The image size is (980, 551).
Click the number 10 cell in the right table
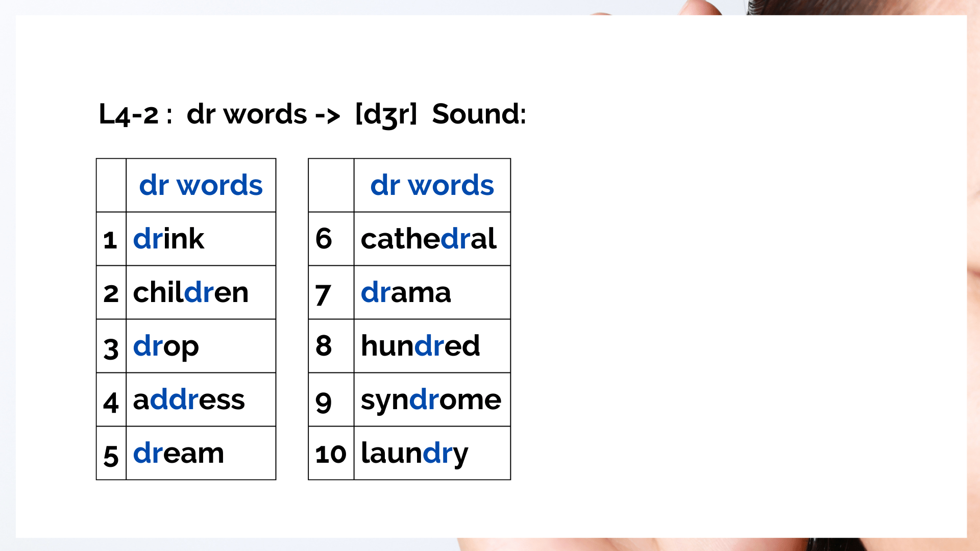tap(331, 453)
